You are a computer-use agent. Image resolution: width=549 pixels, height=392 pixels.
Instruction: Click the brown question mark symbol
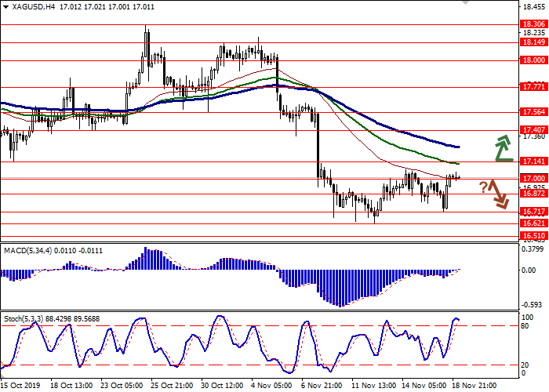pos(484,187)
